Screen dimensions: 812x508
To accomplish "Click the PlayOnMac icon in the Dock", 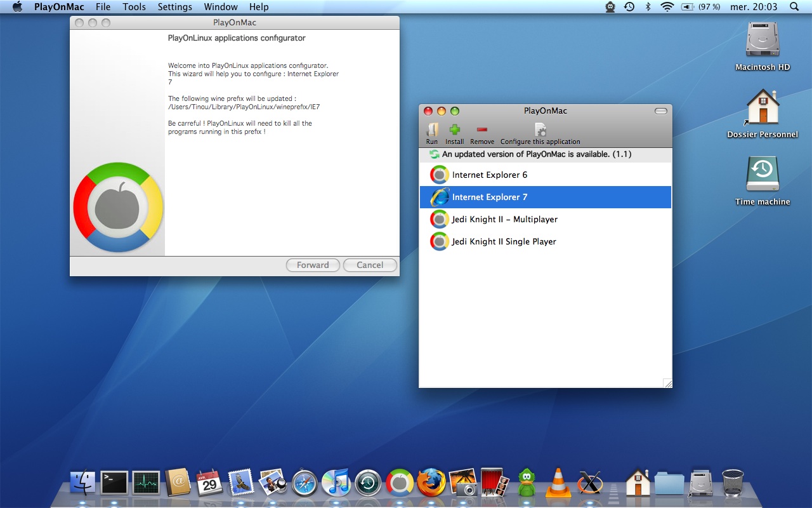I will [400, 483].
